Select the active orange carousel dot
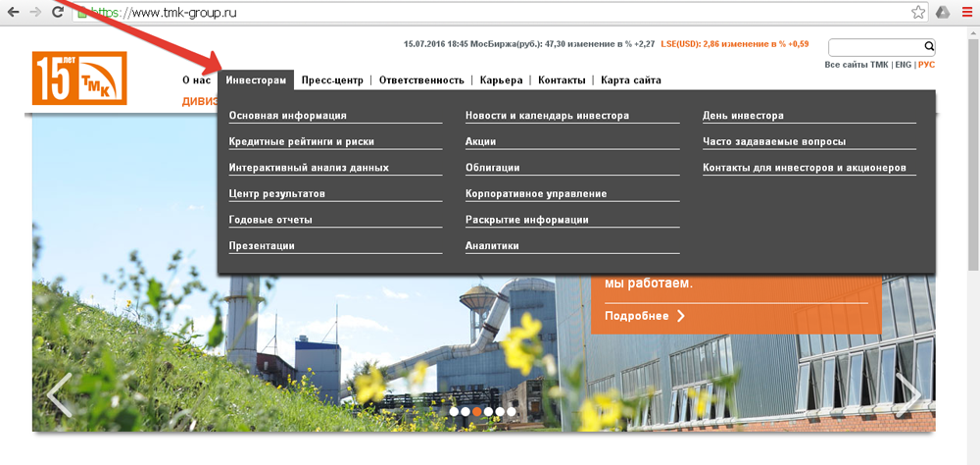 pos(477,412)
